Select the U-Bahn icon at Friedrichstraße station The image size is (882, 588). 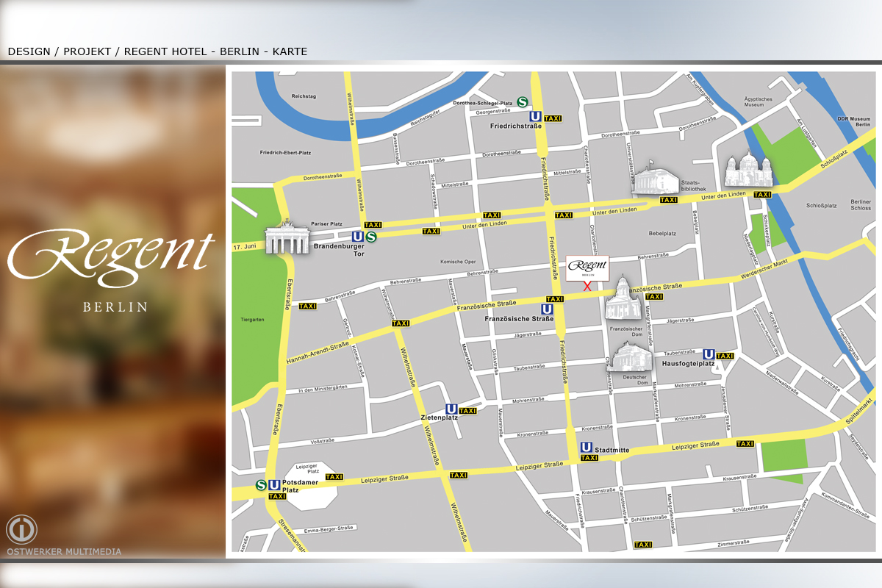(x=536, y=116)
